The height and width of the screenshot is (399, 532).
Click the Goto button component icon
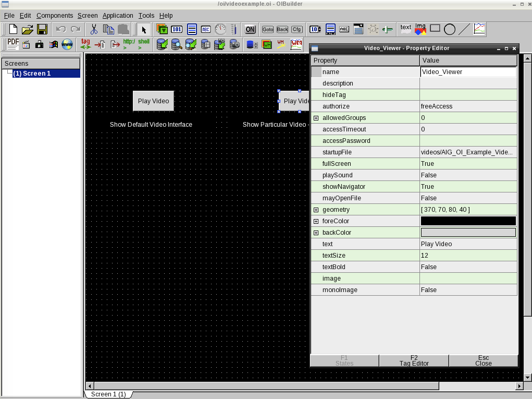267,29
